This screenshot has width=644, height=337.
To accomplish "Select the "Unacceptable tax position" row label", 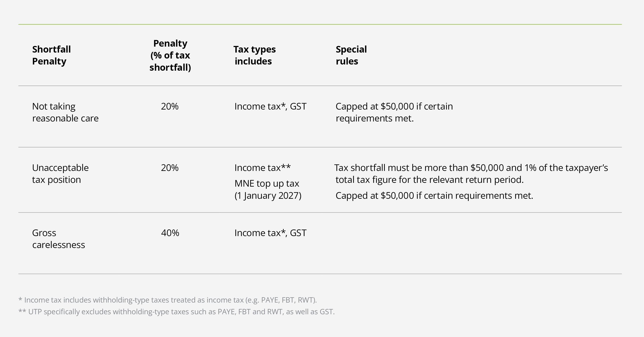I will (x=60, y=174).
